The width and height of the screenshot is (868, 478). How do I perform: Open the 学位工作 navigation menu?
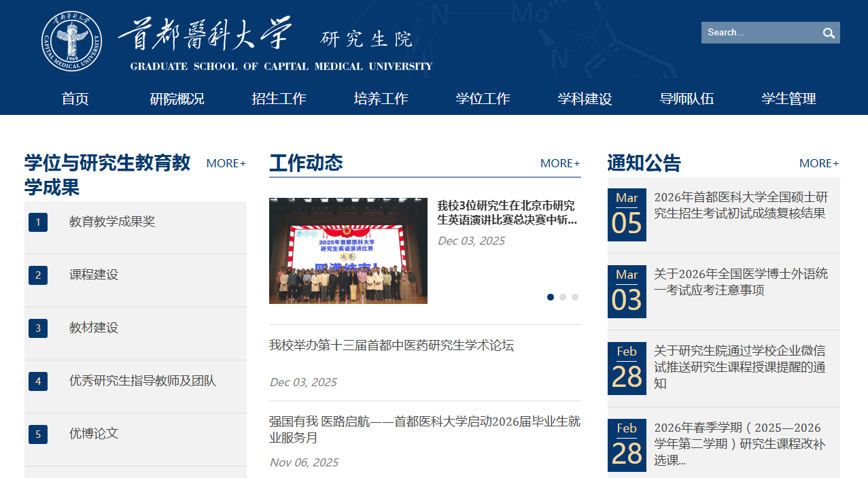[x=483, y=99]
